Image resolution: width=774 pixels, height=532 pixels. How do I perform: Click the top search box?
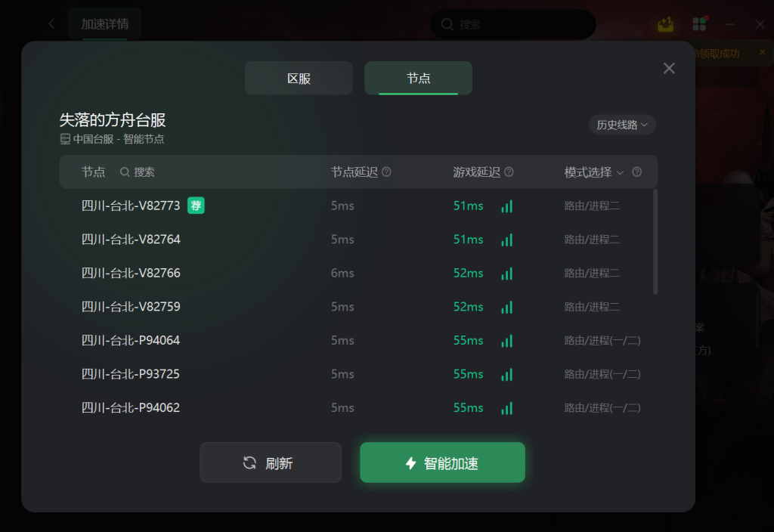tap(513, 24)
